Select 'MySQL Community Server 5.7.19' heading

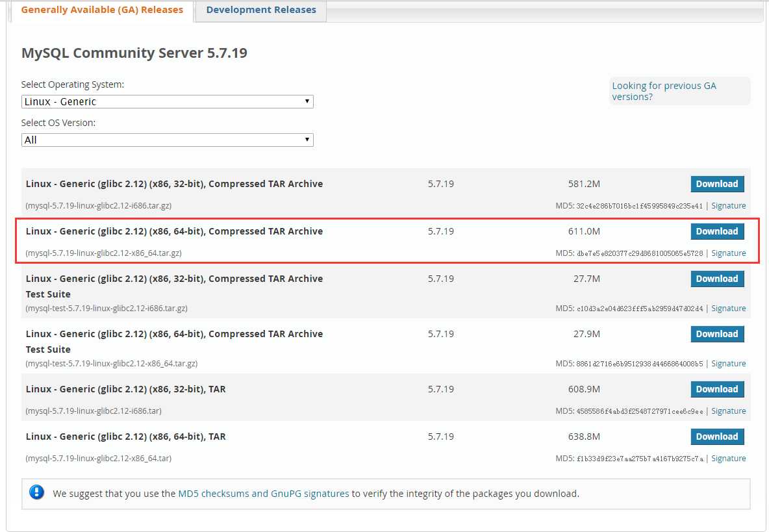[x=134, y=53]
